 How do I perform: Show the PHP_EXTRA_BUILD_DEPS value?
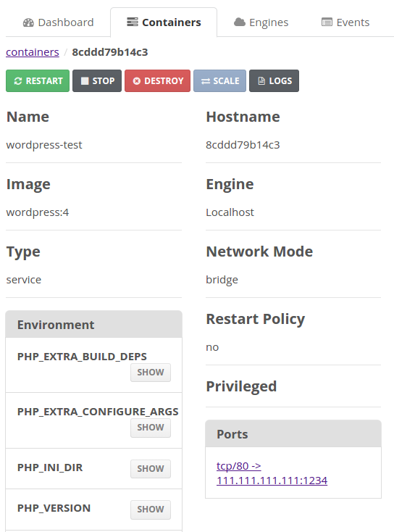pos(151,373)
